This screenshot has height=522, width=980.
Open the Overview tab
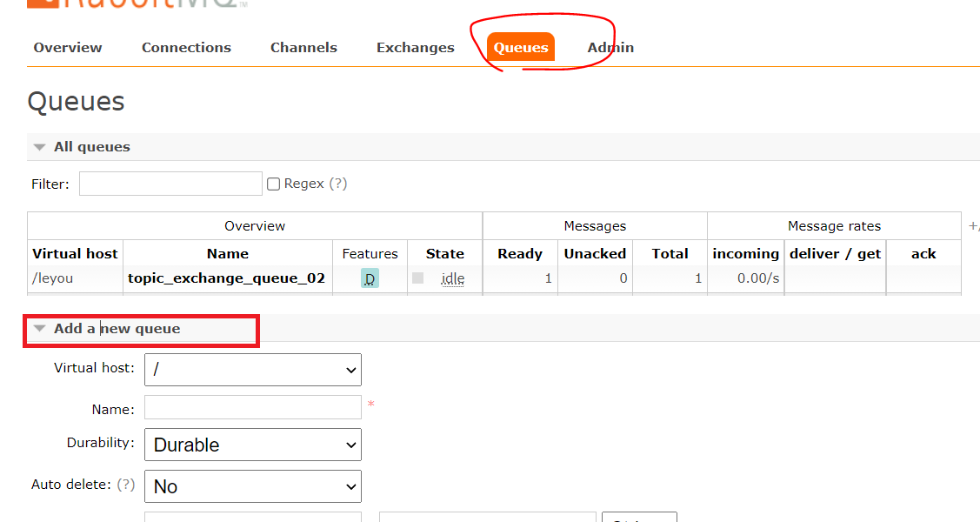68,48
